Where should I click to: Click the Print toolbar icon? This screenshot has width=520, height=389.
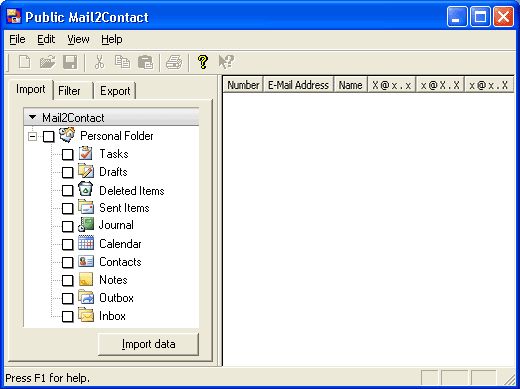[174, 62]
